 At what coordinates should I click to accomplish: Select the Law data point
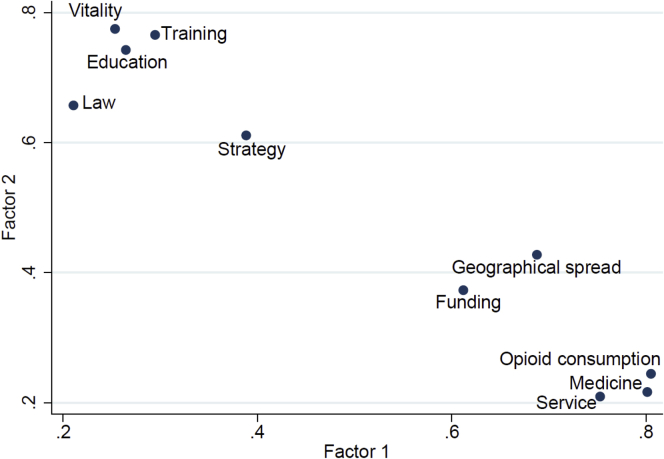tap(73, 105)
